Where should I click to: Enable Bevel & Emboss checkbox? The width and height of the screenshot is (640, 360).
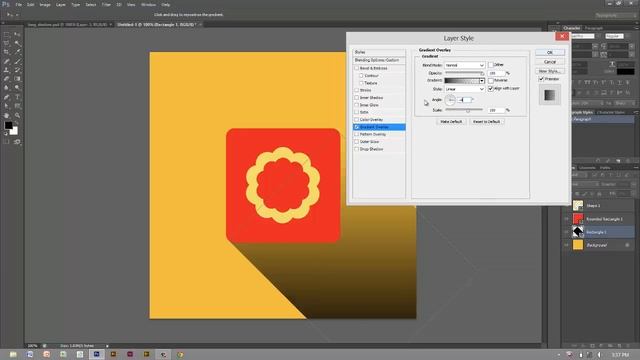pyautogui.click(x=356, y=68)
